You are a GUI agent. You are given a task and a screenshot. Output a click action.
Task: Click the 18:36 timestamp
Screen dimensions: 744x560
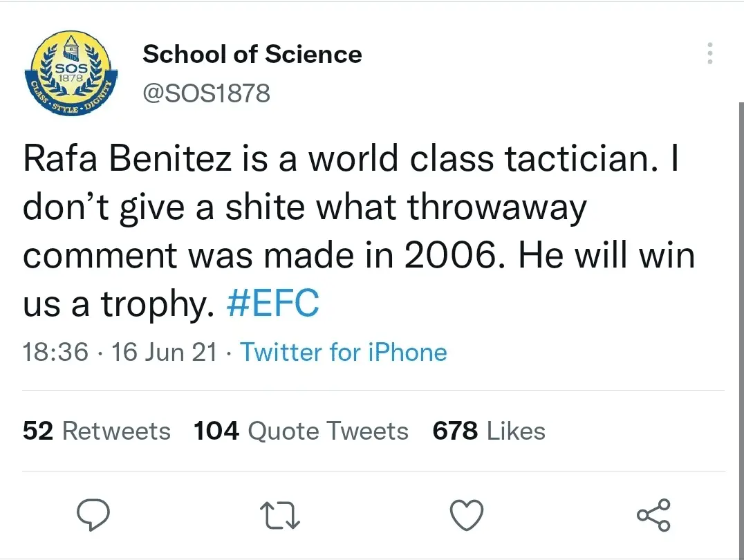[55, 353]
